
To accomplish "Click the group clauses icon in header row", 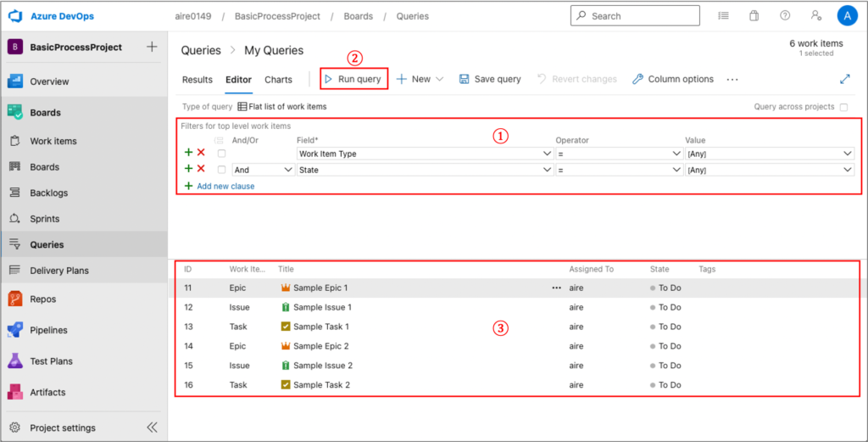I will (218, 141).
